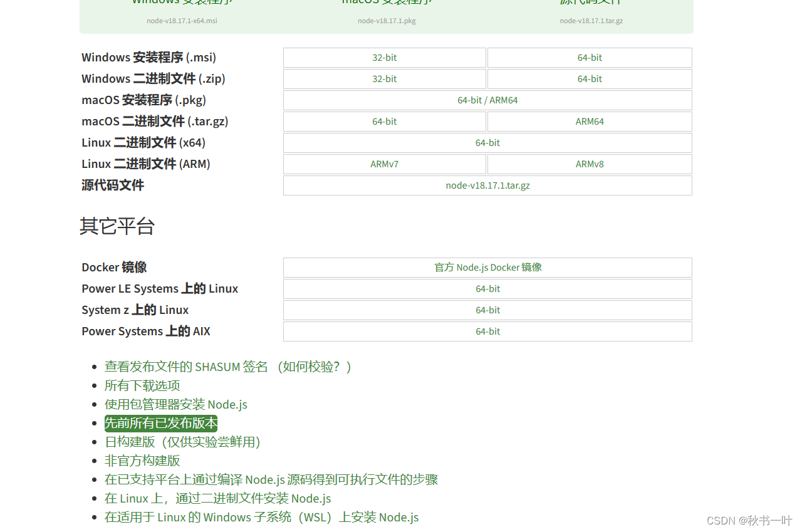Click the Linux 二进制文件 (ARM) row label
The height and width of the screenshot is (532, 802).
coord(146,164)
